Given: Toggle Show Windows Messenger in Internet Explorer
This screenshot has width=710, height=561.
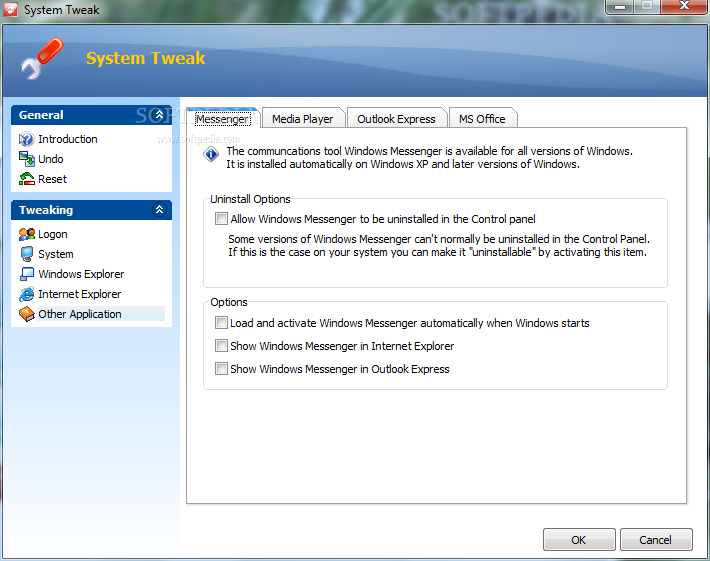Looking at the screenshot, I should (221, 346).
